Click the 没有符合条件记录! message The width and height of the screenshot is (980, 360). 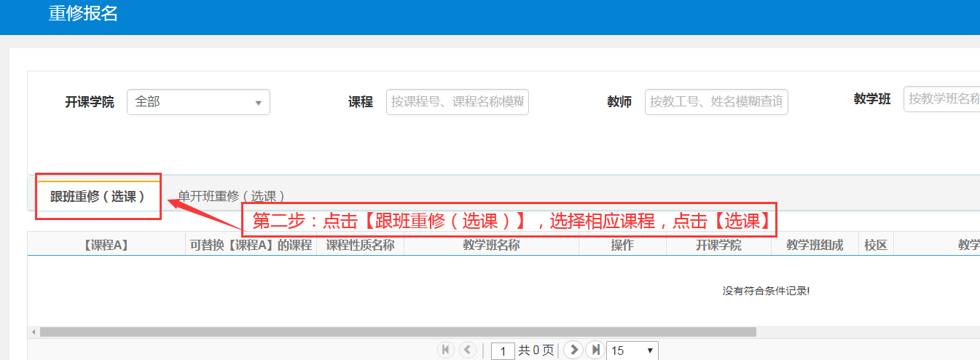(x=766, y=291)
